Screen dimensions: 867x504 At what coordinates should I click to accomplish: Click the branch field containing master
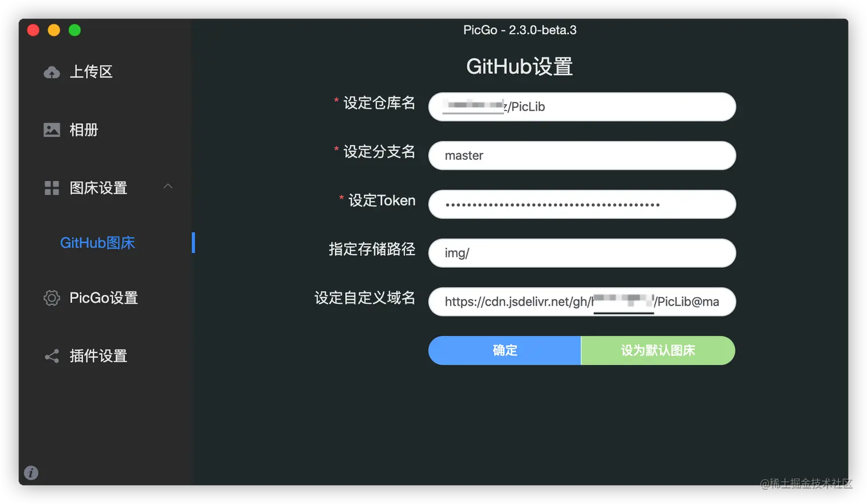[582, 155]
